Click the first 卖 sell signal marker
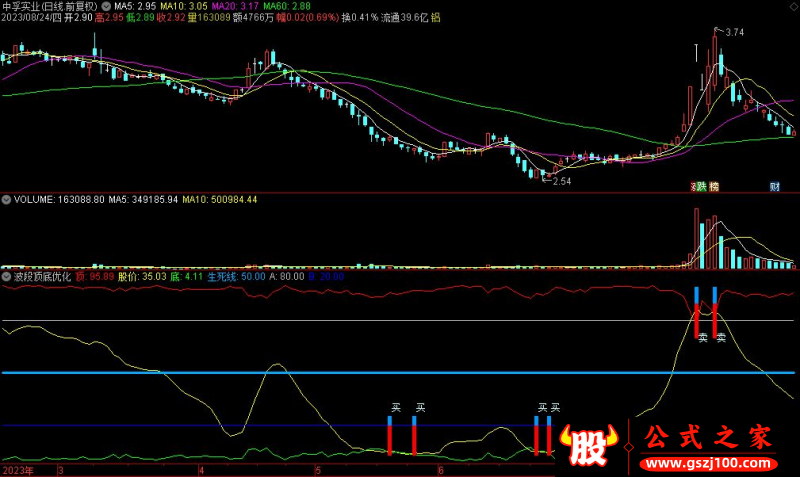The height and width of the screenshot is (477, 800). (x=703, y=339)
